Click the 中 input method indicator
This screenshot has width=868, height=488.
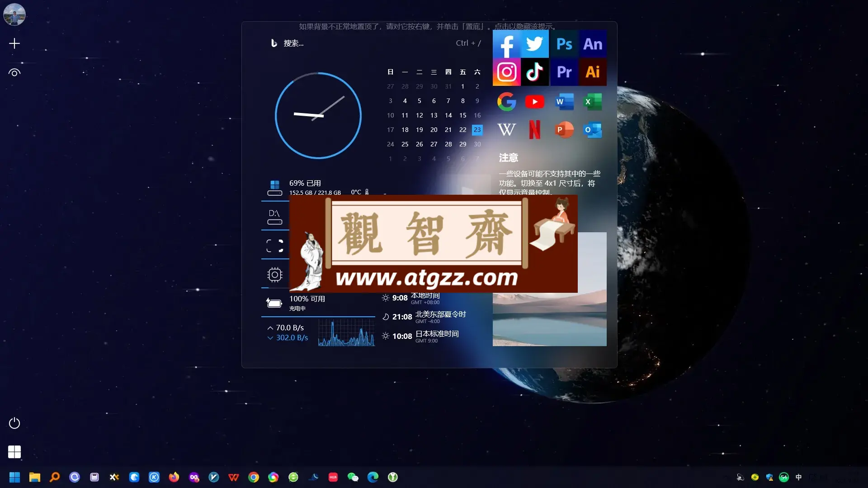click(x=799, y=477)
